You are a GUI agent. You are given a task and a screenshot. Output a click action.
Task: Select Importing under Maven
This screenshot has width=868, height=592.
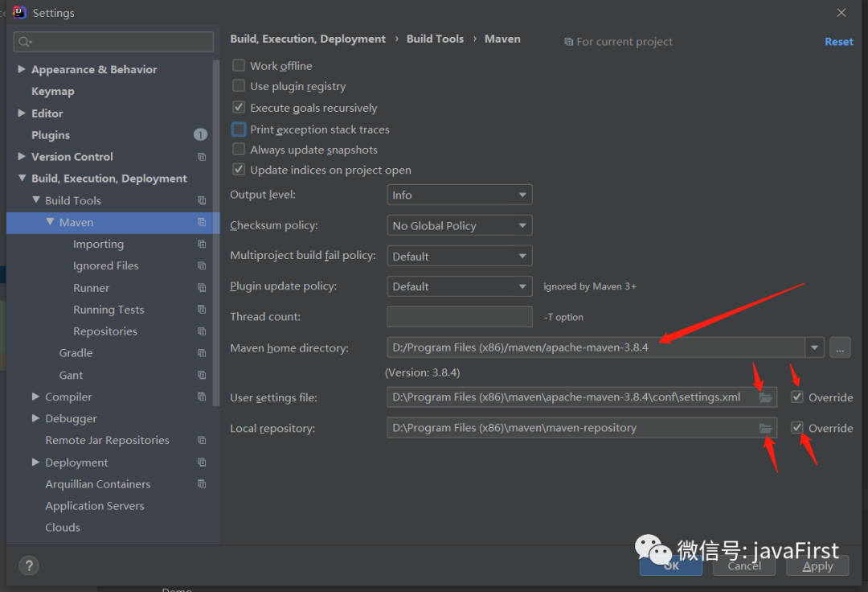[99, 245]
